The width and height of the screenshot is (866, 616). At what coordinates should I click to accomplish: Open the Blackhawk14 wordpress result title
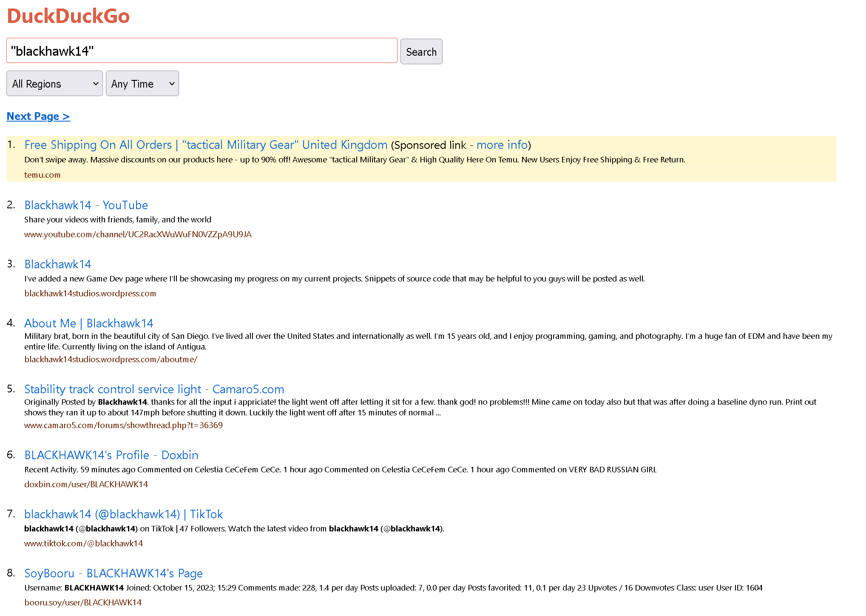[58, 264]
